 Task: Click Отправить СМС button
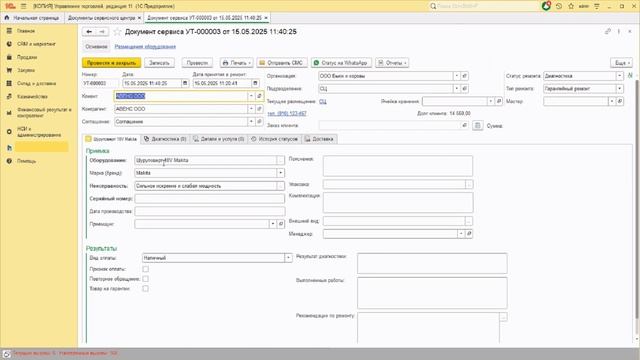[x=282, y=63]
